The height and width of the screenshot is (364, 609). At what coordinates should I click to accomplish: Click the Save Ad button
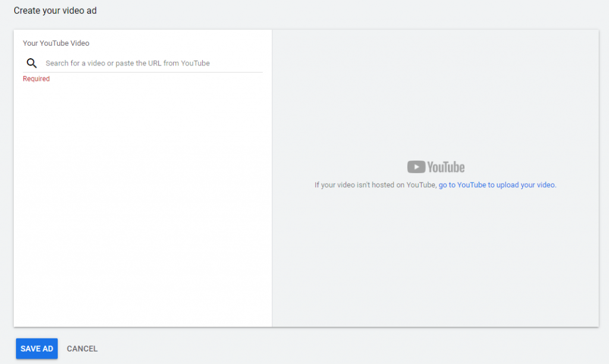coord(37,349)
